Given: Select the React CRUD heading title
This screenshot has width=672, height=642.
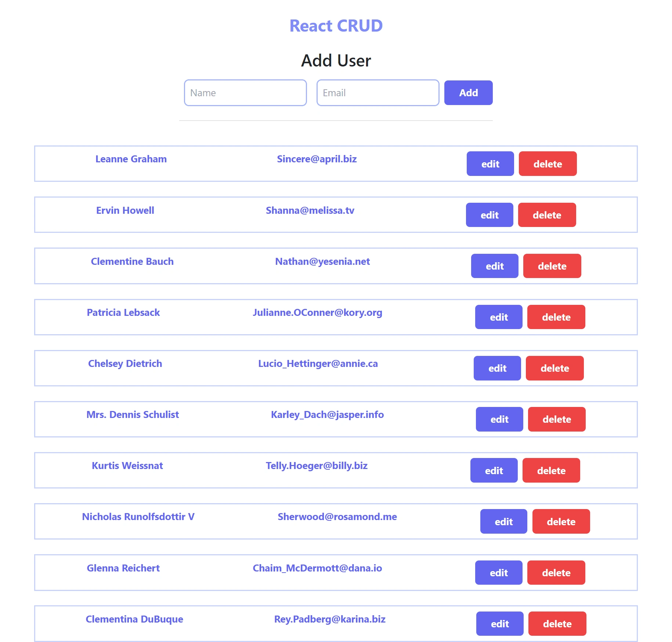Looking at the screenshot, I should [336, 26].
